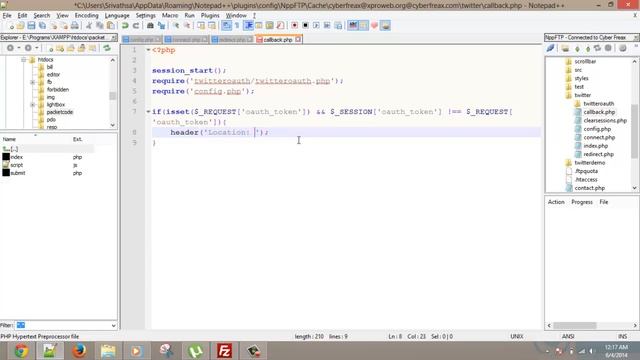This screenshot has width=640, height=360.
Task: Close the callback.php tab
Action: click(298, 40)
